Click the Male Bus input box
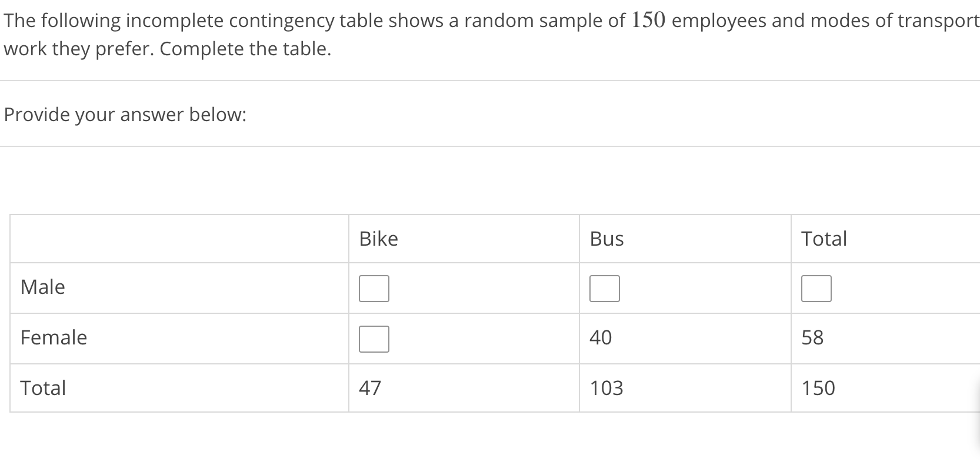Screen dimensions: 980x462 (605, 288)
